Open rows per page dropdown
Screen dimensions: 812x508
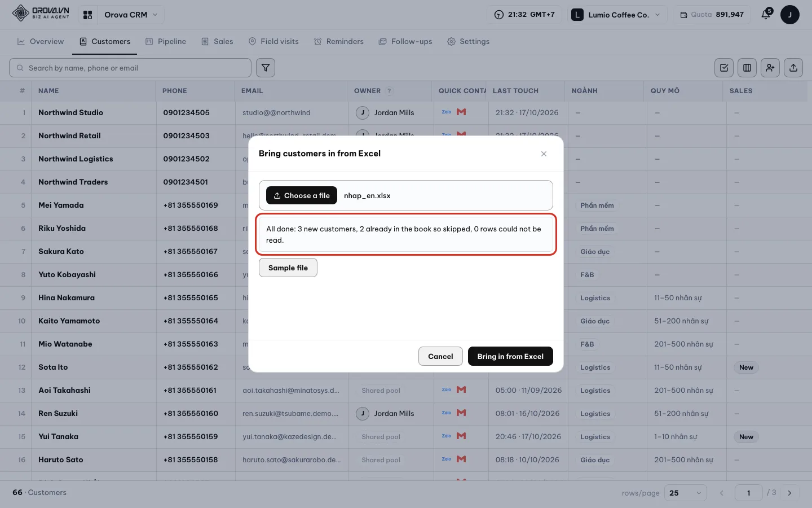[x=686, y=493]
